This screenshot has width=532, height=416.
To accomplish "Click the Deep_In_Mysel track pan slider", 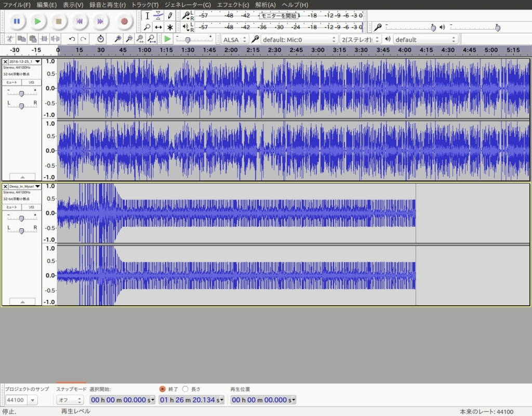I will 22,230.
